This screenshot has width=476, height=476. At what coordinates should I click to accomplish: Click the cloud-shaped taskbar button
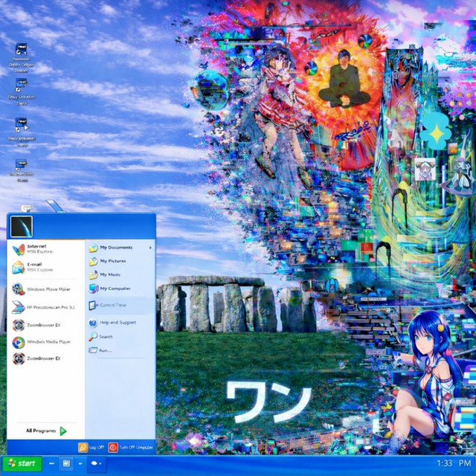[96, 463]
